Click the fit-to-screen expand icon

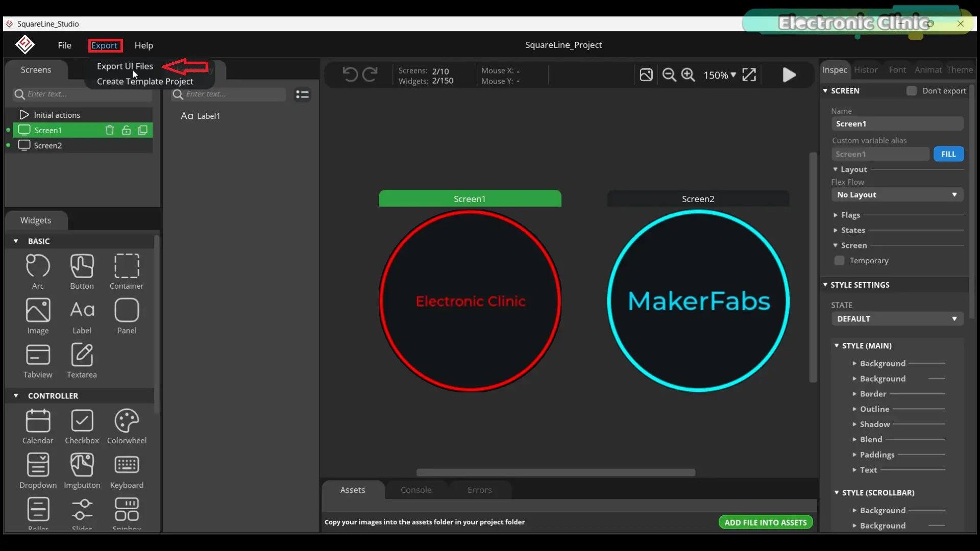[x=749, y=75]
